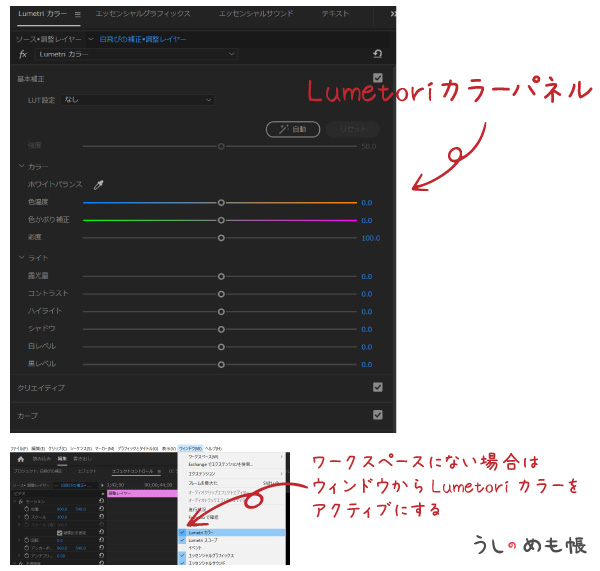
Task: Open the ファイル menu in the menu bar
Action: click(x=19, y=448)
